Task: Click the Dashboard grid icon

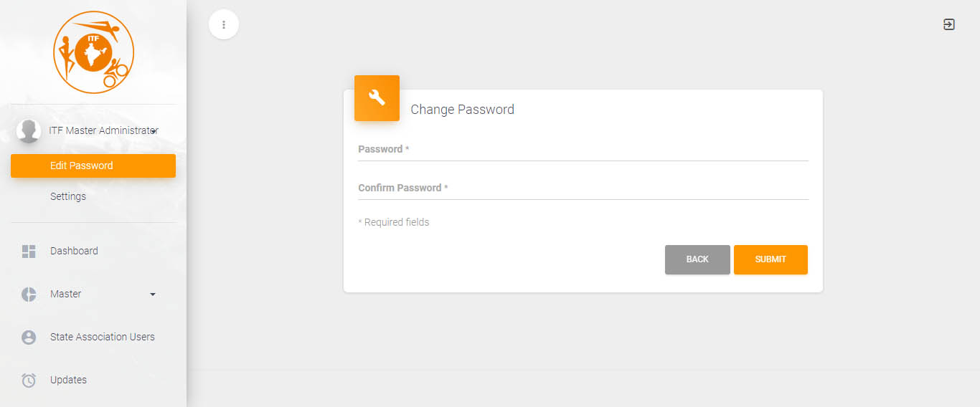Action: click(x=29, y=252)
